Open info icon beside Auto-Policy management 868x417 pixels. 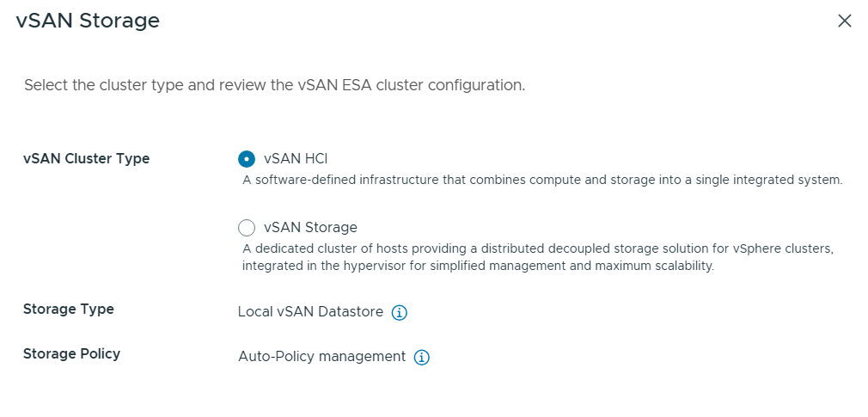tap(421, 357)
